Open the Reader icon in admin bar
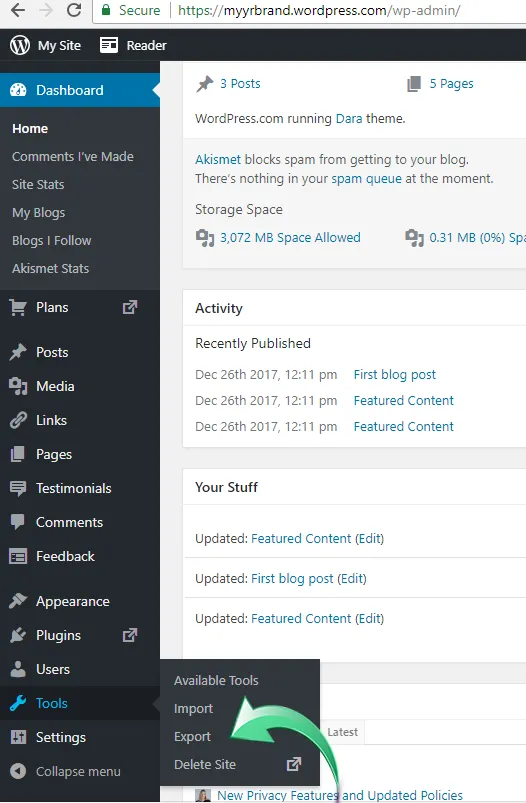This screenshot has height=803, width=526. click(x=109, y=45)
